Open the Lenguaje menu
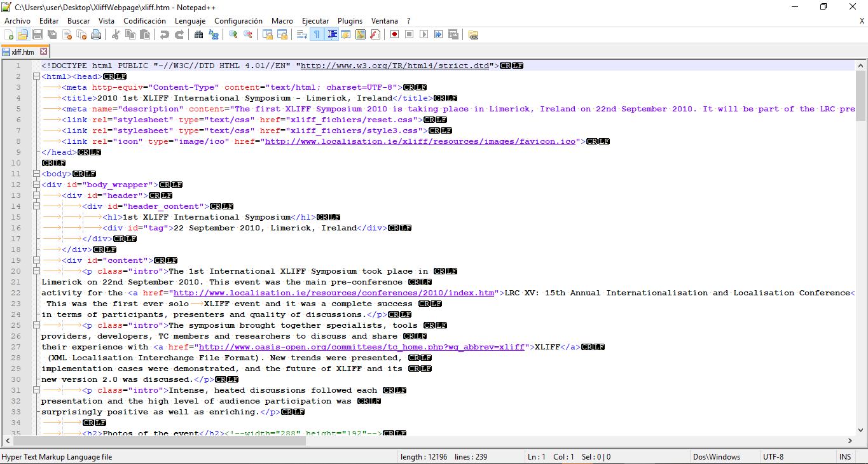The width and height of the screenshot is (868, 464). click(190, 20)
